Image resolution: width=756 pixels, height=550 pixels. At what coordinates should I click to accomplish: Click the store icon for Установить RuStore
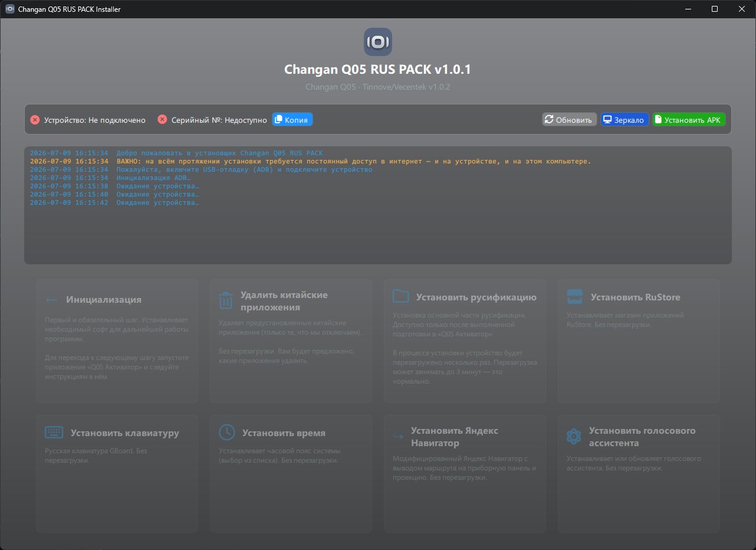(574, 296)
